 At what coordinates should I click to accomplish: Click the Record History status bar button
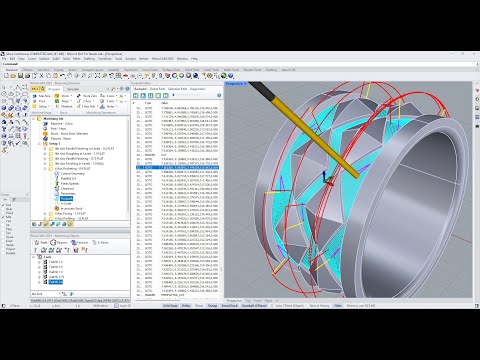319,305
